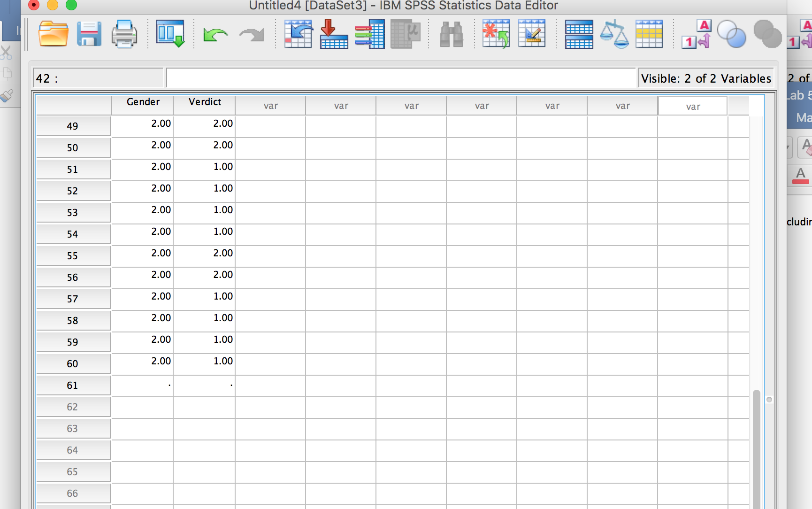The image size is (812, 509).
Task: Recall recently used dialogs
Action: pyautogui.click(x=170, y=34)
